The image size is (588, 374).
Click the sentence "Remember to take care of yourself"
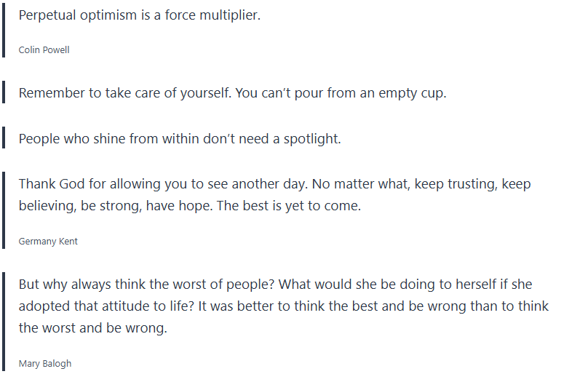coord(125,93)
